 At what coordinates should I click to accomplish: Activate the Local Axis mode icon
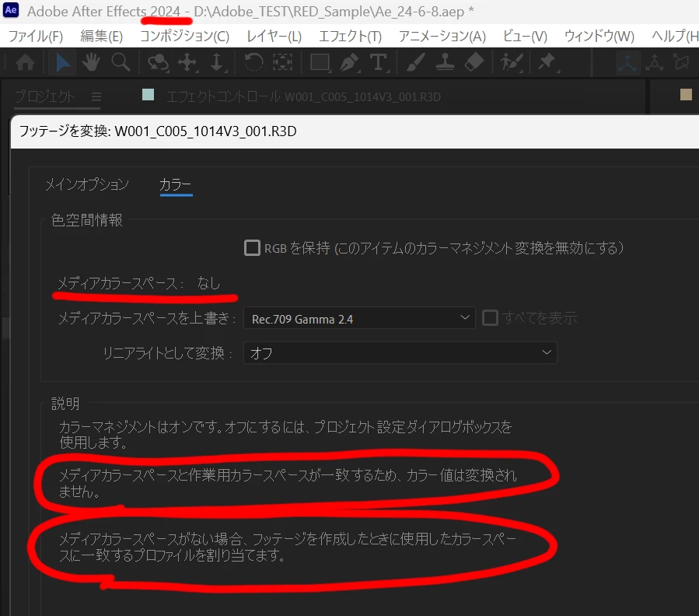[x=627, y=63]
